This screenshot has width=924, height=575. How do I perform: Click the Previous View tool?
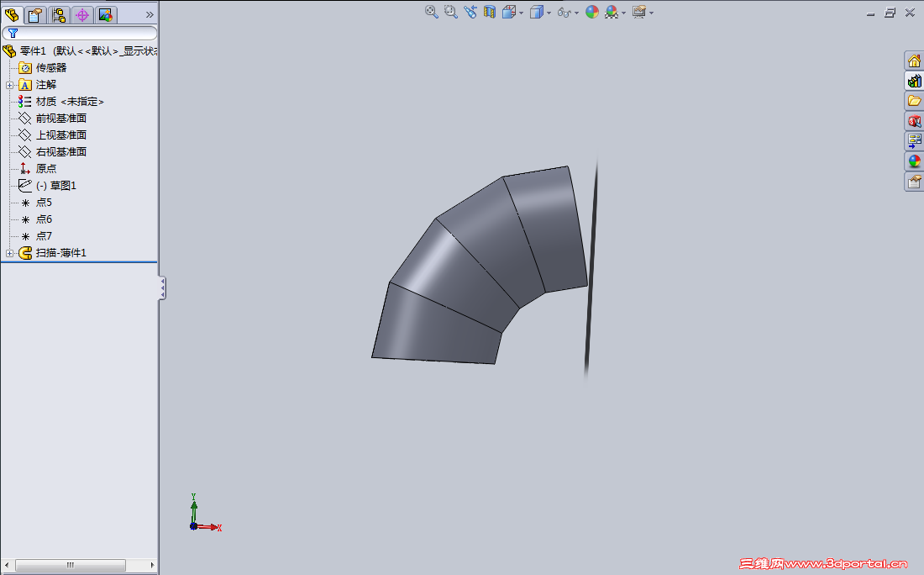[470, 12]
